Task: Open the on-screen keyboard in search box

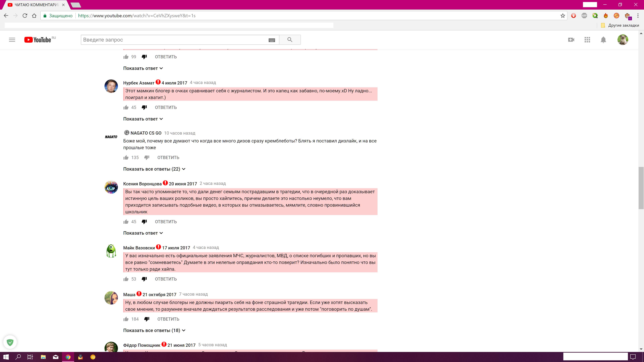Action: pos(272,40)
